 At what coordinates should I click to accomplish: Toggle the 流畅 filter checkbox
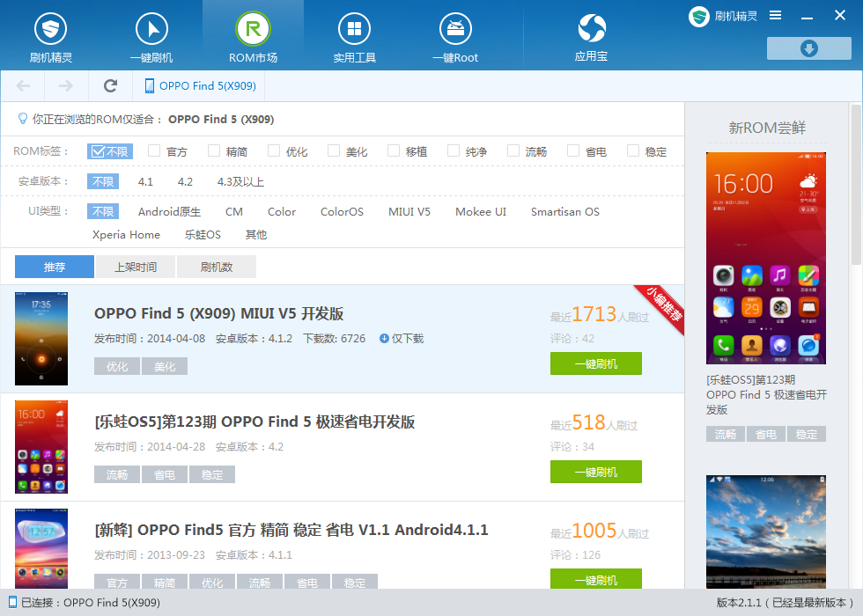click(x=513, y=150)
